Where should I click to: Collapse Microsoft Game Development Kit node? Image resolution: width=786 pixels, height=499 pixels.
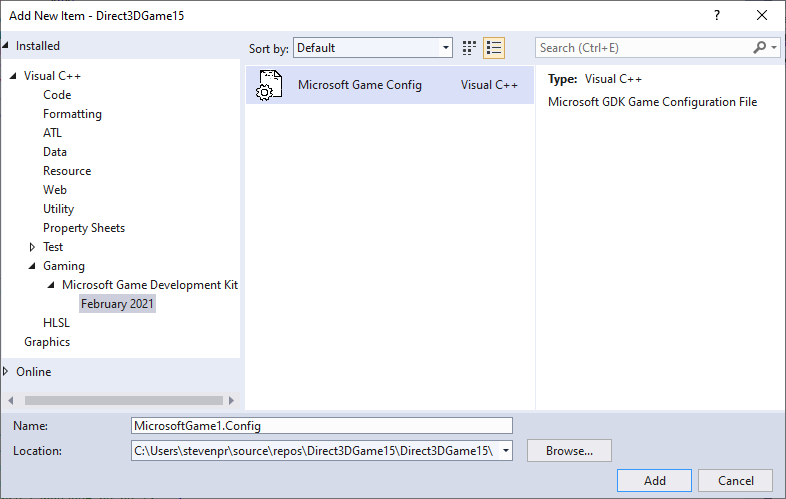coord(51,285)
